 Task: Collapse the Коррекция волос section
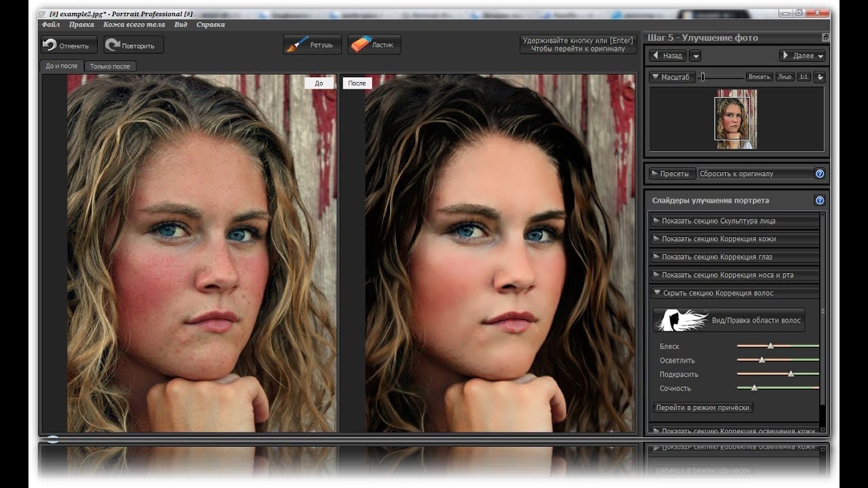(x=734, y=293)
